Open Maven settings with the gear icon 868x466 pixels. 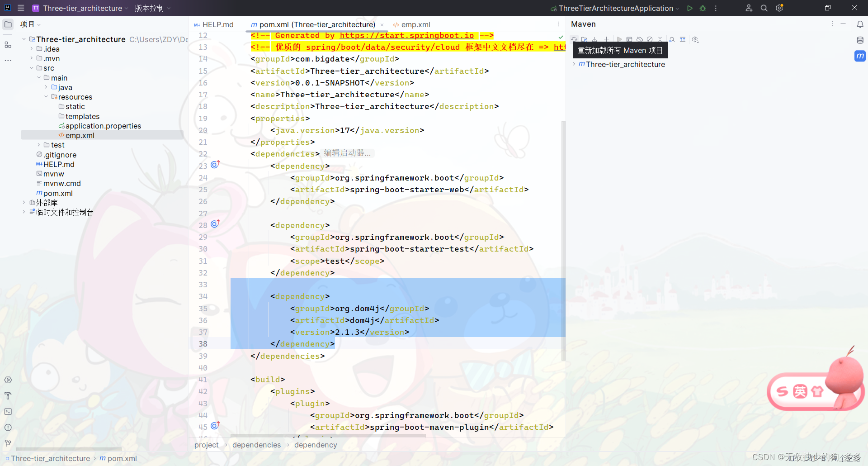click(x=695, y=39)
